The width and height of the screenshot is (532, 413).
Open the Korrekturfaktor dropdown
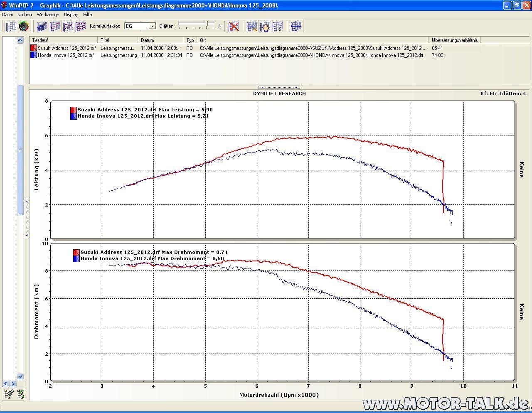[x=152, y=26]
